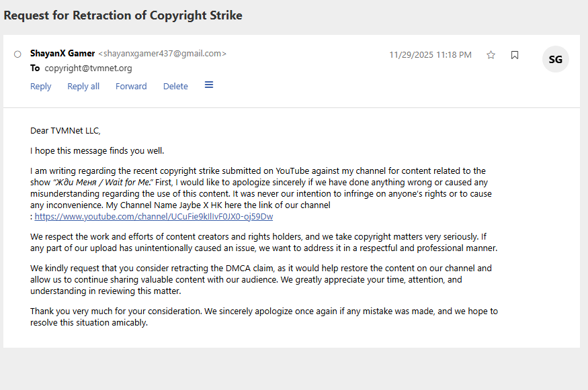Click the bookmark flag icon
This screenshot has height=390, width=588.
515,55
